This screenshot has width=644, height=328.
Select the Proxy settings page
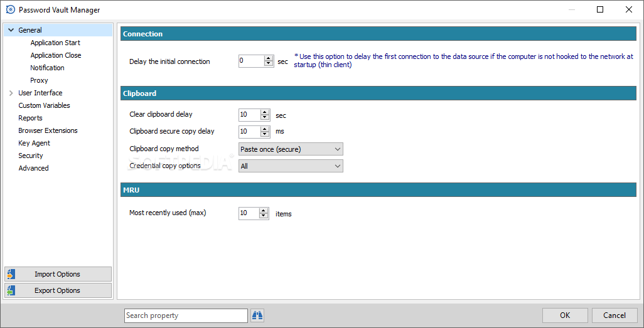pyautogui.click(x=39, y=80)
